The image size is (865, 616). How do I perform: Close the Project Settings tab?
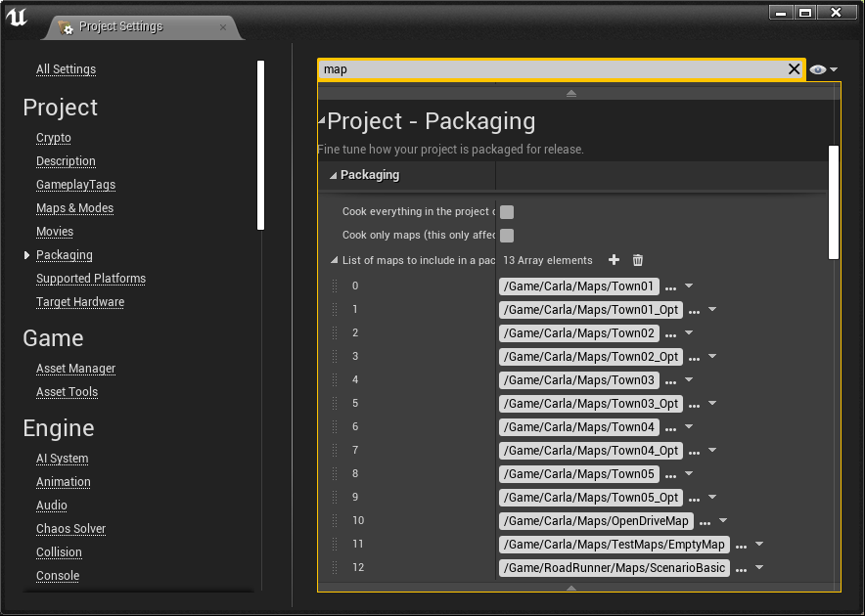pos(223,27)
